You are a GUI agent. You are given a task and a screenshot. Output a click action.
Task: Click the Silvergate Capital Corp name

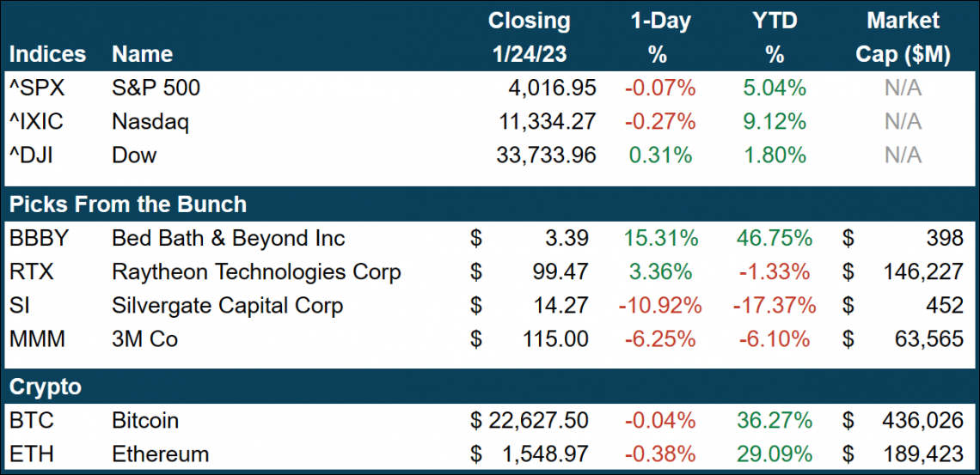pos(227,305)
